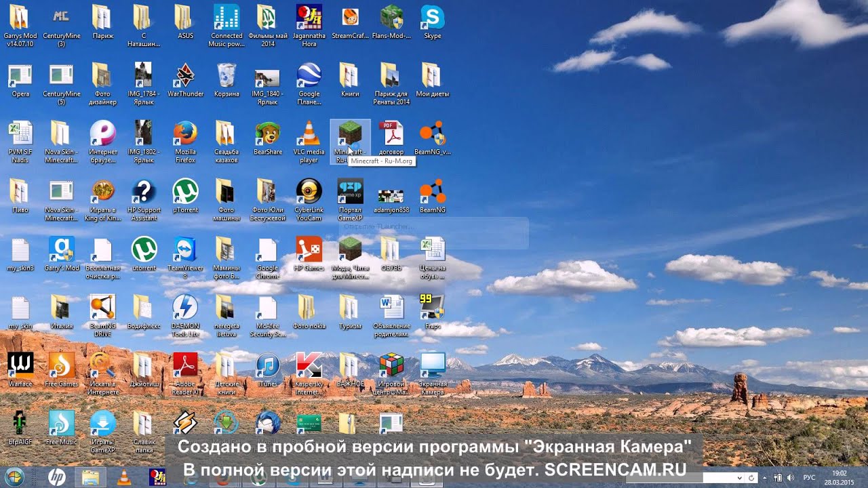Select the highlighted Minecraft Ru-M.org shortcut
The width and height of the screenshot is (868, 488).
tap(350, 142)
